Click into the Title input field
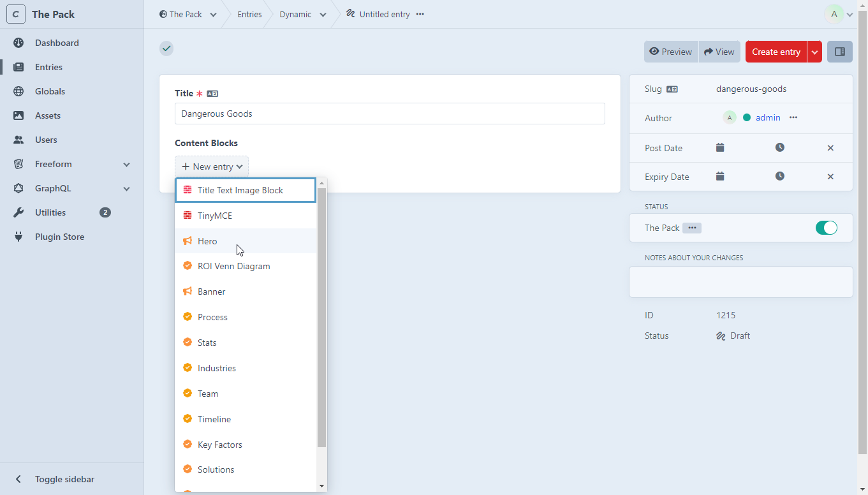The width and height of the screenshot is (868, 495). 390,114
